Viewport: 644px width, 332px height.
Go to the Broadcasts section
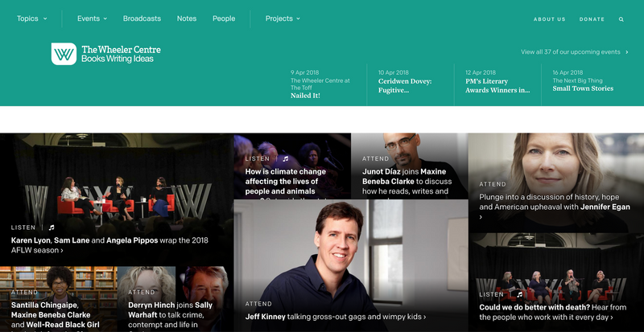click(x=142, y=18)
